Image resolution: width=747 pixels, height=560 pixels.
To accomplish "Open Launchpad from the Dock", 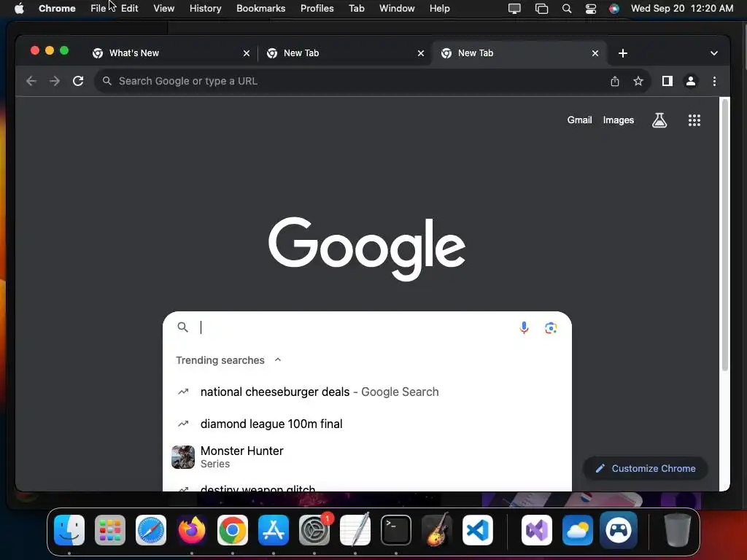I will pyautogui.click(x=110, y=530).
